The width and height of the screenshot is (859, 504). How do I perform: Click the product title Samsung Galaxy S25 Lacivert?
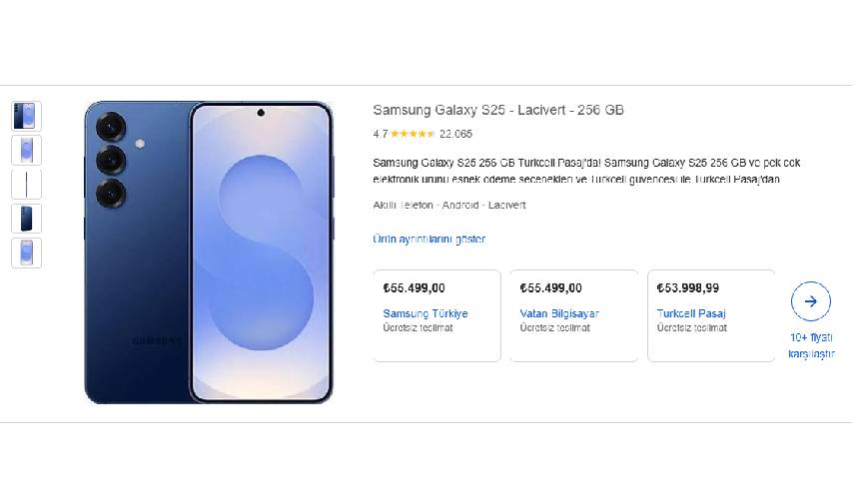click(498, 110)
